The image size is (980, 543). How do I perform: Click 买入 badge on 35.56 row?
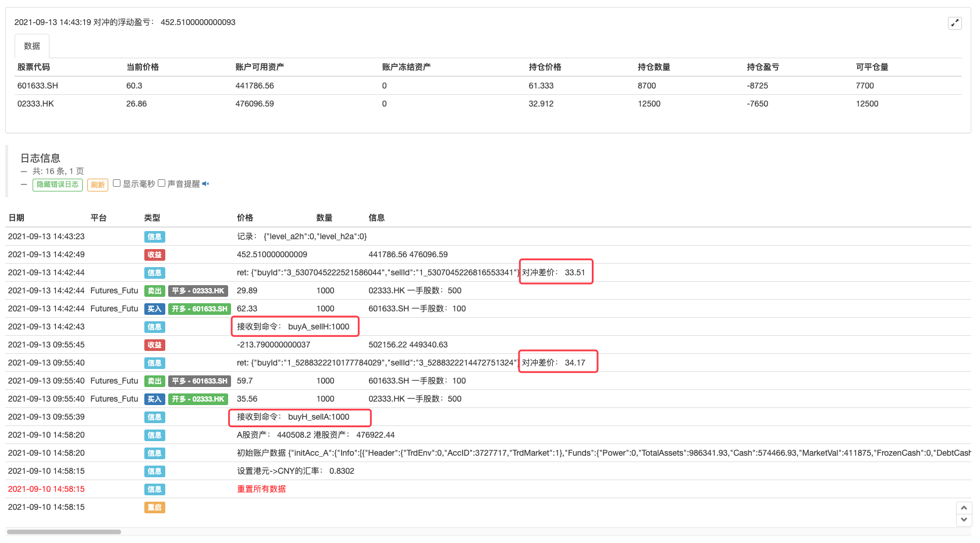pyautogui.click(x=155, y=399)
